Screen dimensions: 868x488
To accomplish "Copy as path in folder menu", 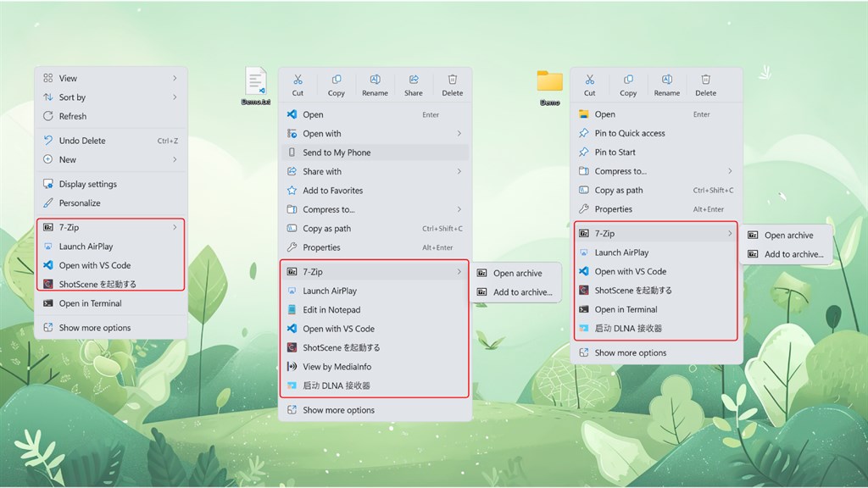I will pyautogui.click(x=656, y=191).
